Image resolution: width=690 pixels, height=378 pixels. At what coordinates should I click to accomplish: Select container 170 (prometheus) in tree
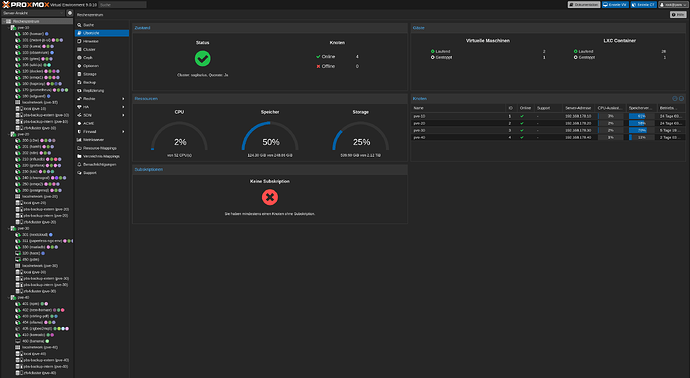pos(37,90)
